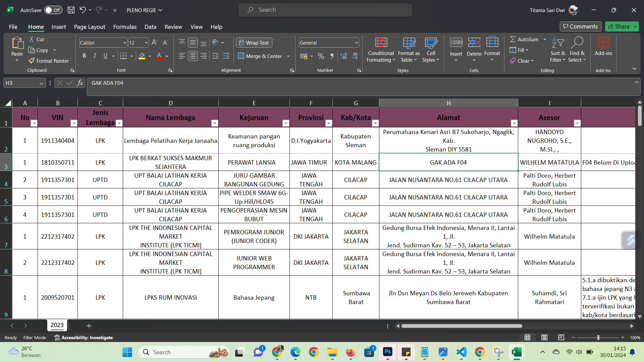Screen dimensions: 644x362
Task: Click Increase Indent icon
Action: pos(226,56)
